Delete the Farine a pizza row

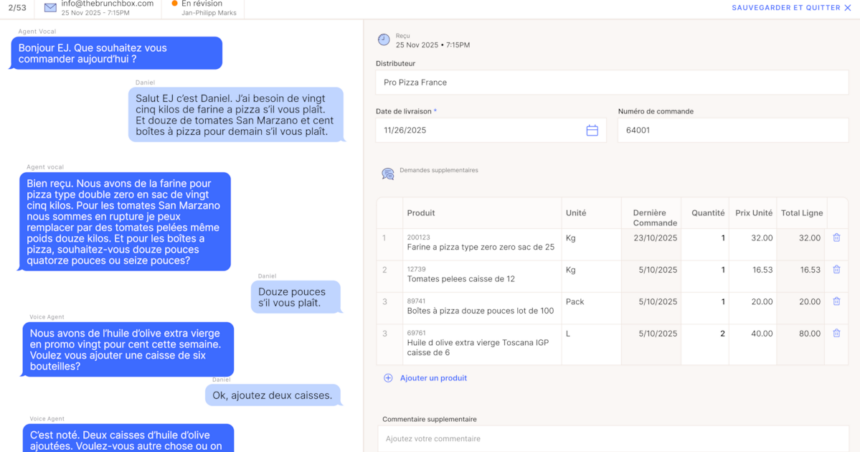[x=836, y=237]
